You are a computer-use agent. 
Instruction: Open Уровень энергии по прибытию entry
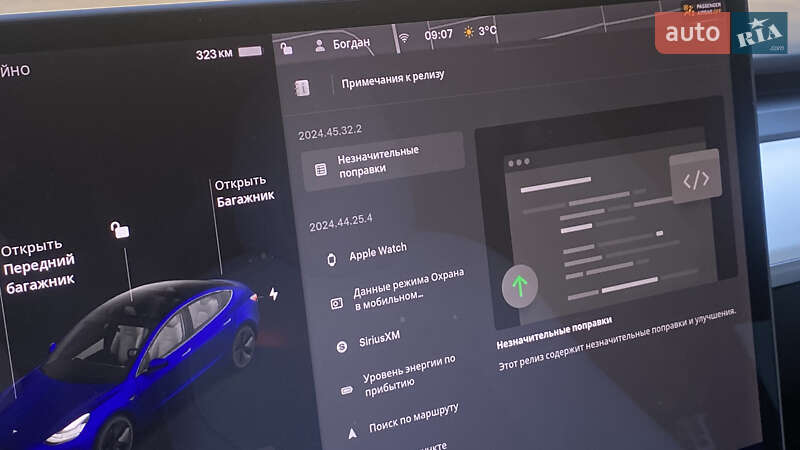(408, 374)
